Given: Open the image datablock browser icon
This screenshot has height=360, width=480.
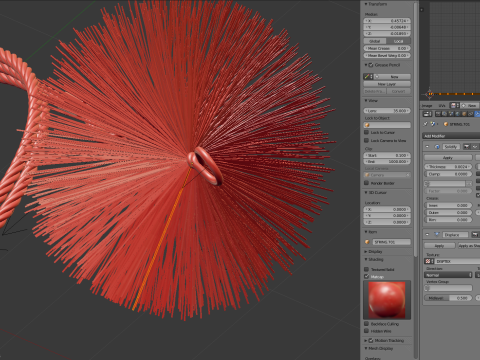Looking at the screenshot, I should click(x=455, y=105).
